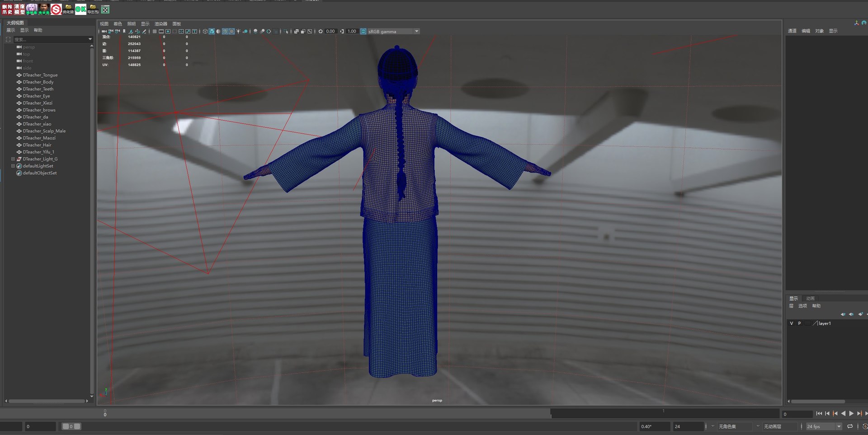Toggle layer1 visibility V box

(791, 323)
